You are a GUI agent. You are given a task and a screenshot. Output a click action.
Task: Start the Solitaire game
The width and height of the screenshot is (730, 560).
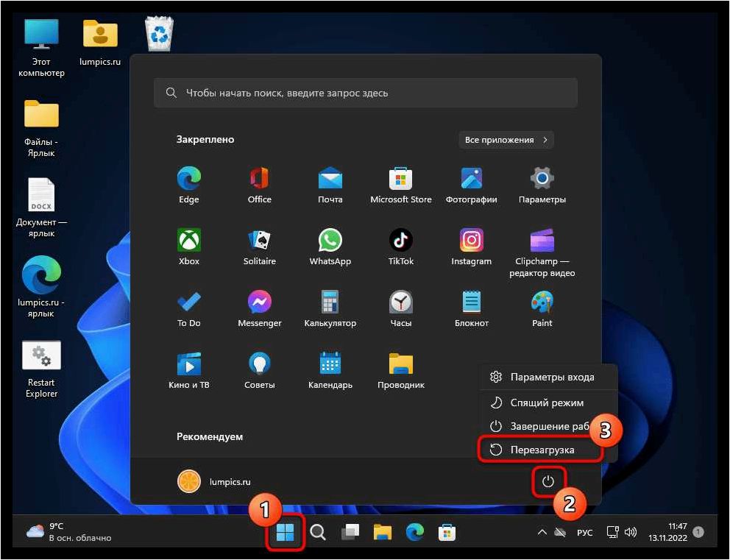(x=259, y=247)
